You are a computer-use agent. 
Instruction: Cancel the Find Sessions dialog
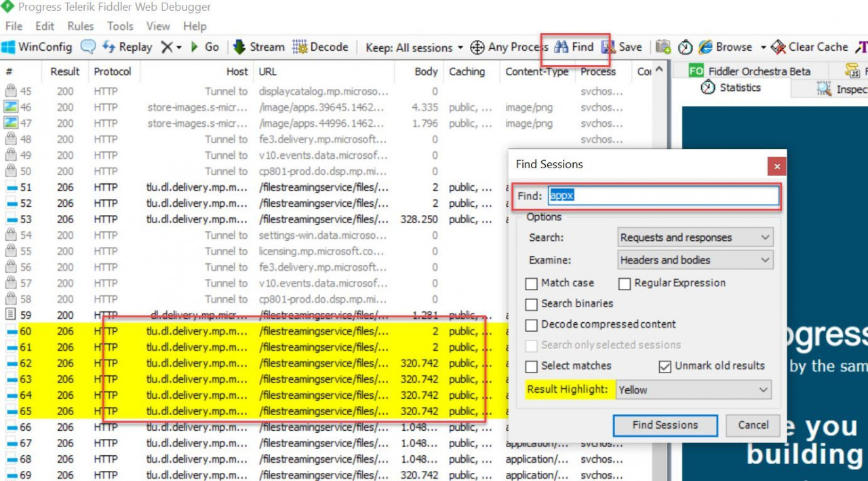[x=753, y=425]
